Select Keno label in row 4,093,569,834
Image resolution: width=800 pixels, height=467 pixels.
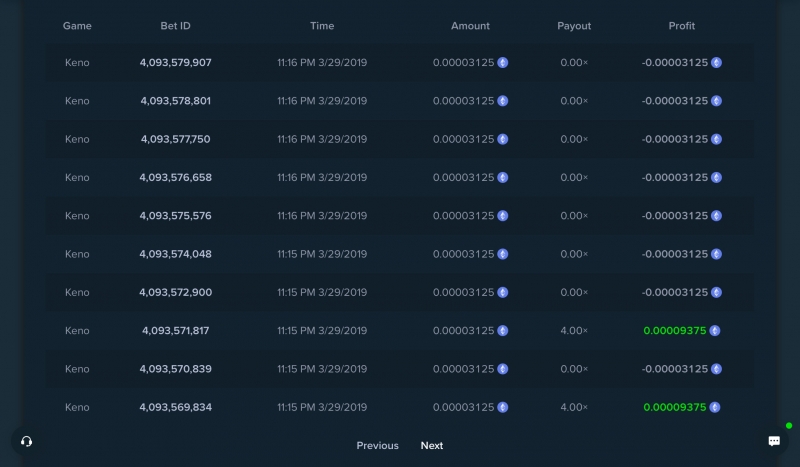(77, 407)
